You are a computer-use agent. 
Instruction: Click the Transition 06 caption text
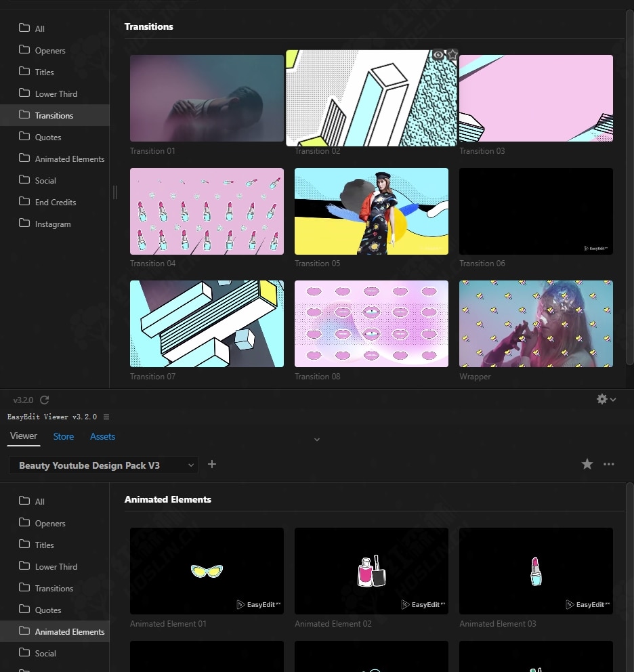click(482, 263)
